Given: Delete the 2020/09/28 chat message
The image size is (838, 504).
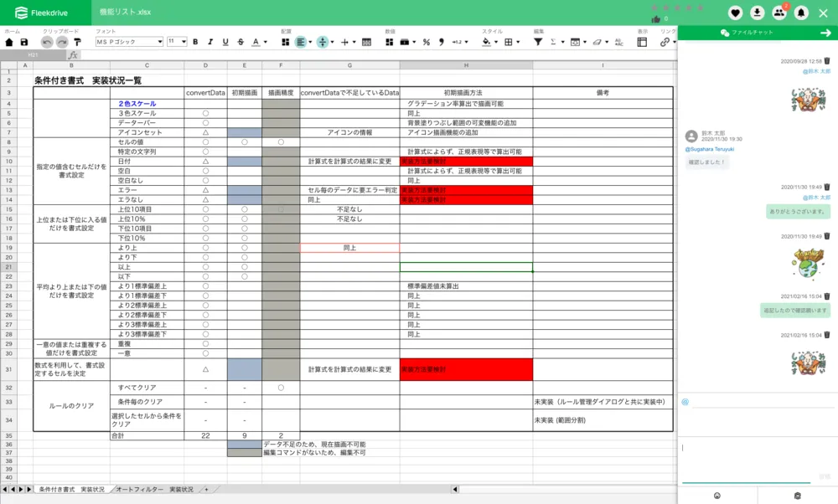Looking at the screenshot, I should click(826, 61).
